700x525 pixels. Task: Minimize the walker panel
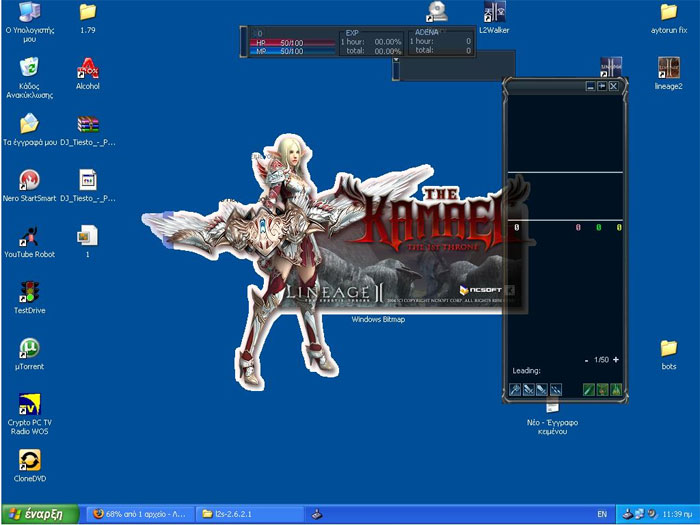click(590, 86)
